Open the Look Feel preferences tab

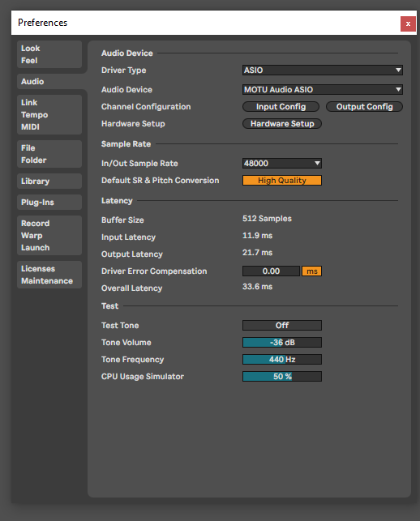point(49,54)
